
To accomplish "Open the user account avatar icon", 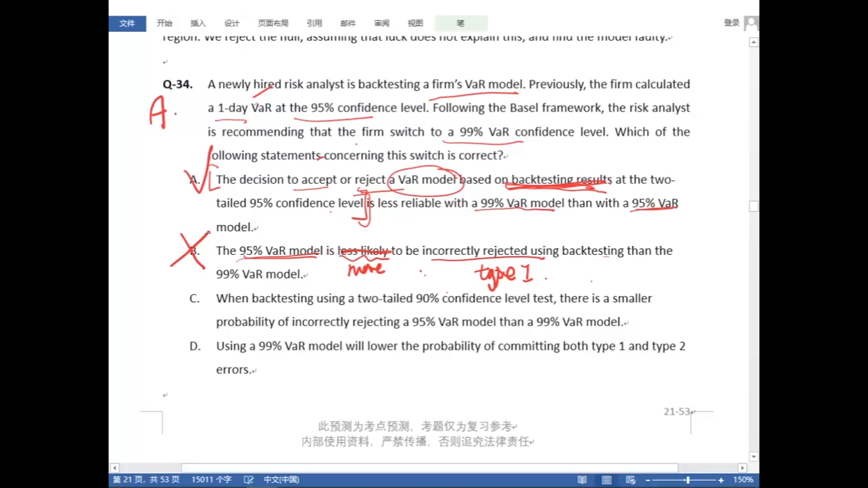I will tap(751, 24).
